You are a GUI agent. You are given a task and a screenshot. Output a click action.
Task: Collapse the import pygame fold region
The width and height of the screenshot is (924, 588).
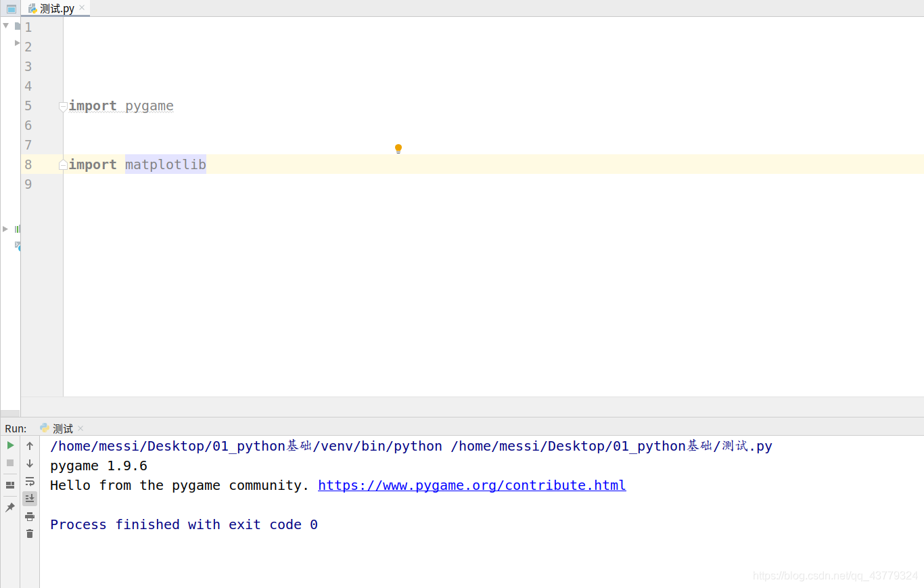[62, 106]
